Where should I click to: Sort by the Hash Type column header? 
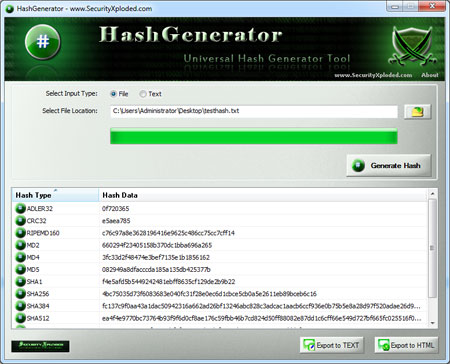click(55, 195)
